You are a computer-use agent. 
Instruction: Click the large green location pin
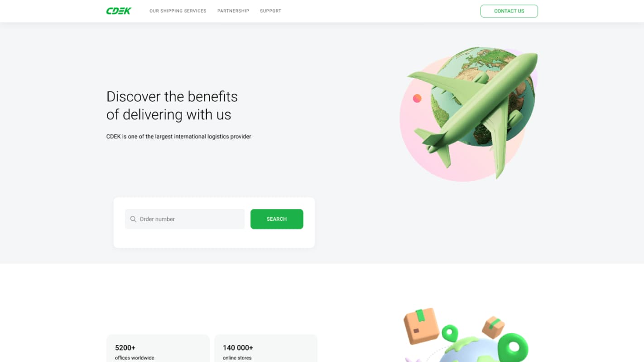point(513,348)
